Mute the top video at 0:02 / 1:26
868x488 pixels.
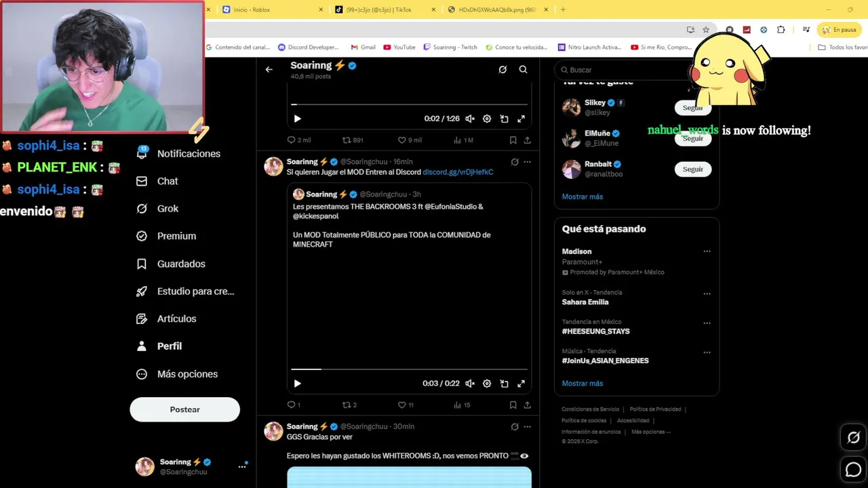pos(470,119)
